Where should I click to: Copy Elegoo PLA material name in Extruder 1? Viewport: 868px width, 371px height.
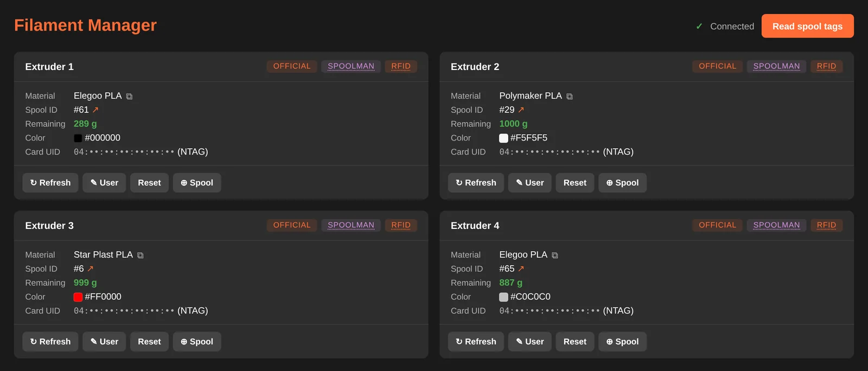pos(129,97)
